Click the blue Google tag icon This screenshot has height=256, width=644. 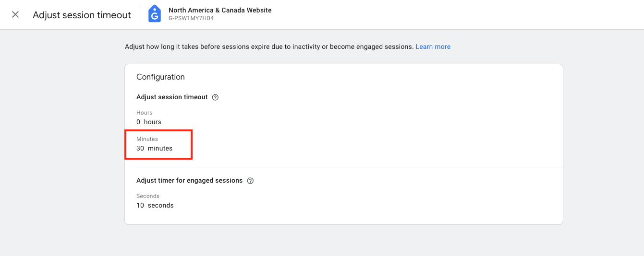[x=154, y=14]
